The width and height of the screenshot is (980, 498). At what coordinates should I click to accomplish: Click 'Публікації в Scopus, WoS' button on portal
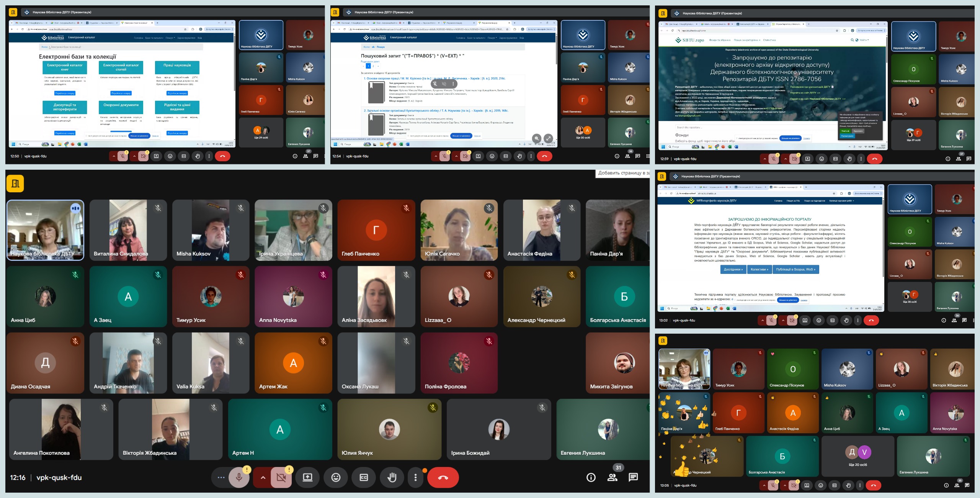click(x=795, y=269)
